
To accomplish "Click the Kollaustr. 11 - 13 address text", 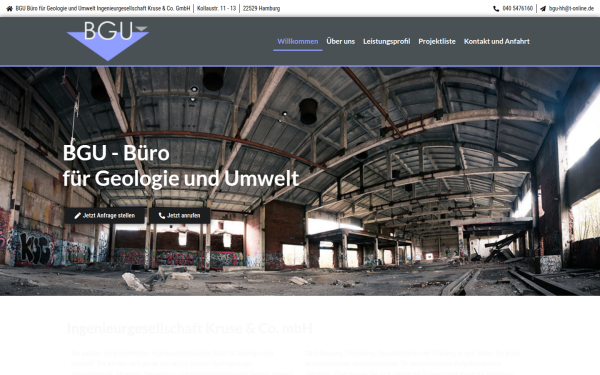I will [x=217, y=8].
